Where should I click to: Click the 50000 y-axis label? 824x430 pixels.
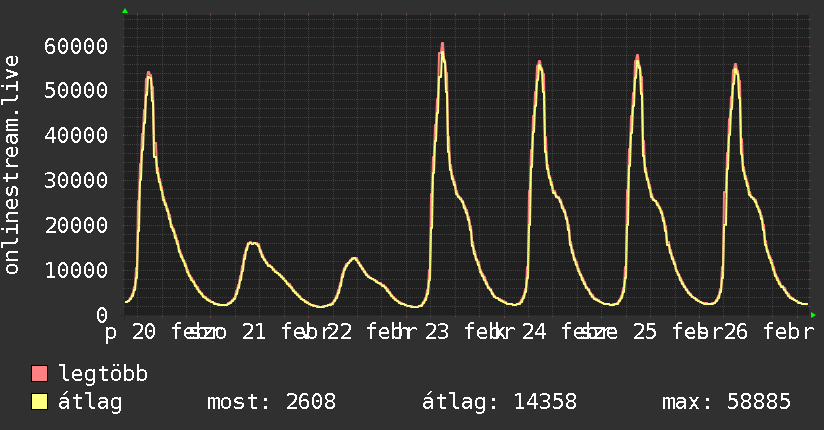click(76, 90)
